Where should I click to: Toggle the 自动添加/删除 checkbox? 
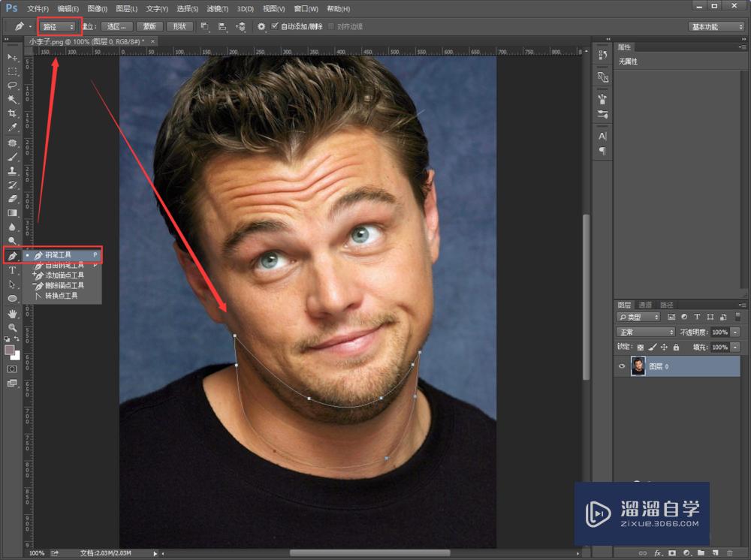(x=275, y=26)
